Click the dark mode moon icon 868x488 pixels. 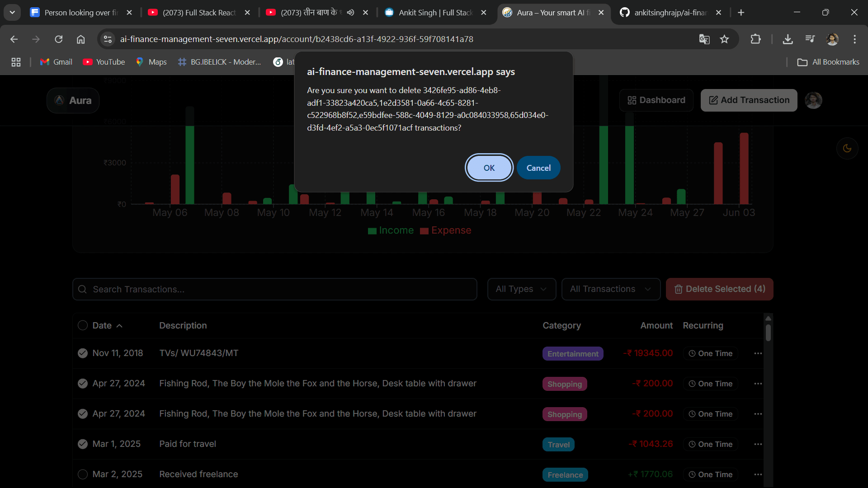[847, 148]
